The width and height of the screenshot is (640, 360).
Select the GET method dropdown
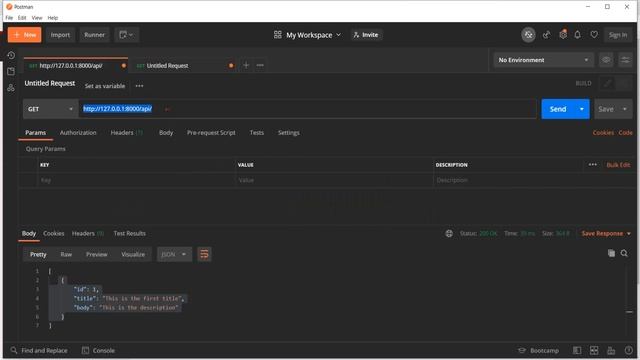(x=51, y=109)
